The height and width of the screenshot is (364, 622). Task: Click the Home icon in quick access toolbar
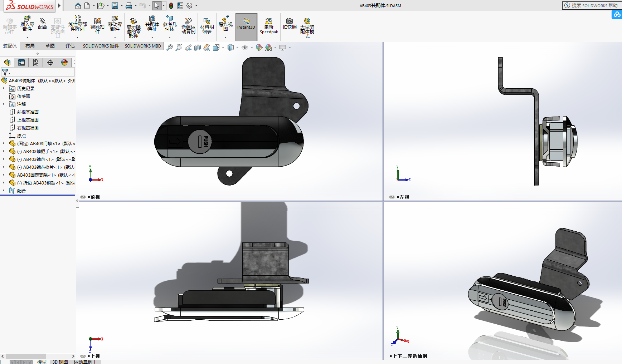click(78, 6)
